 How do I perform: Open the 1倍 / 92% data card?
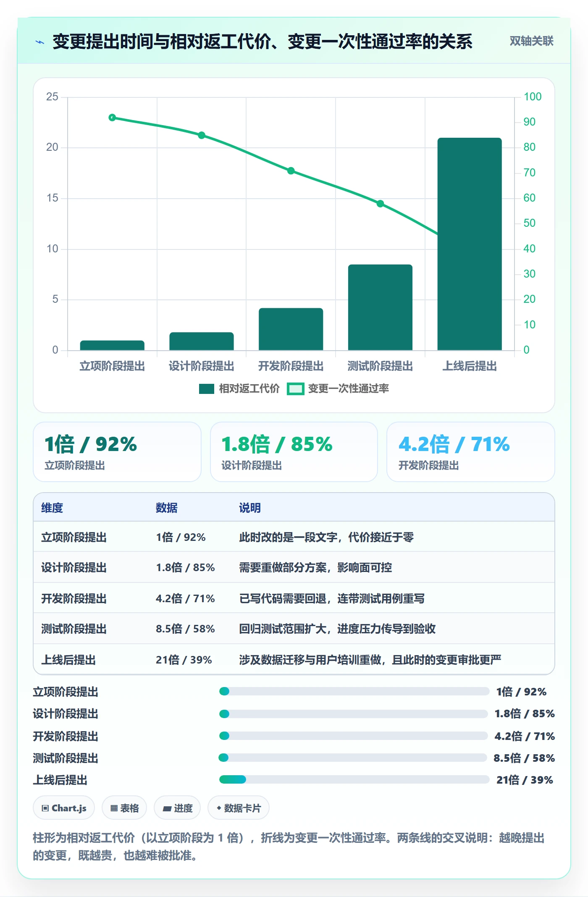point(117,452)
